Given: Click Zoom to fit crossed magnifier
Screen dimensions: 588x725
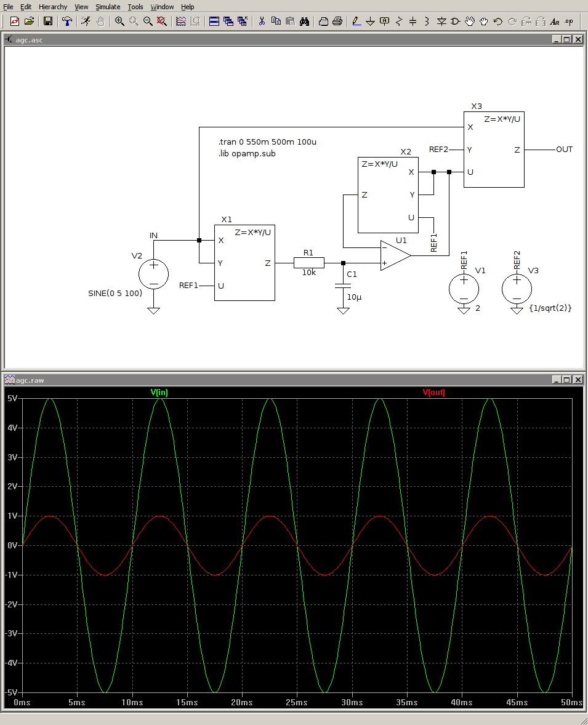Looking at the screenshot, I should point(162,22).
